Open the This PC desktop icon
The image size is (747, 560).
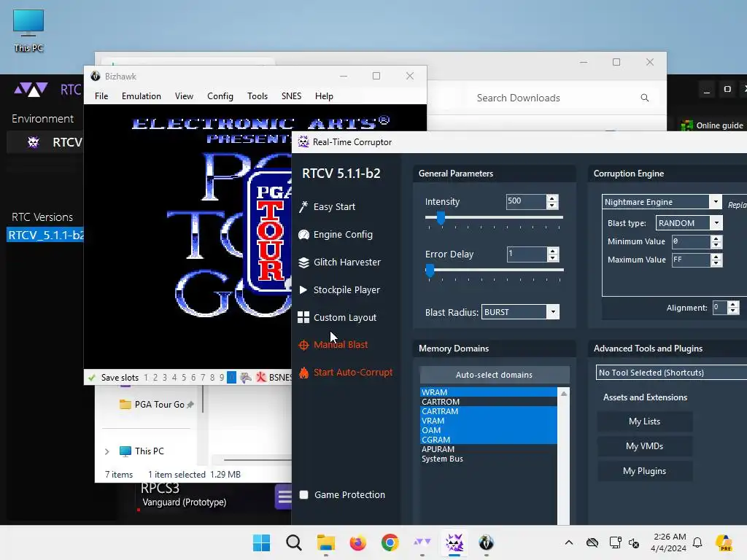28,31
